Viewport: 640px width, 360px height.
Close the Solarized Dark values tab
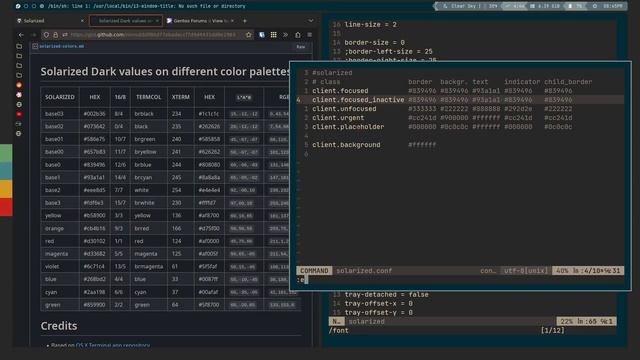(157, 21)
